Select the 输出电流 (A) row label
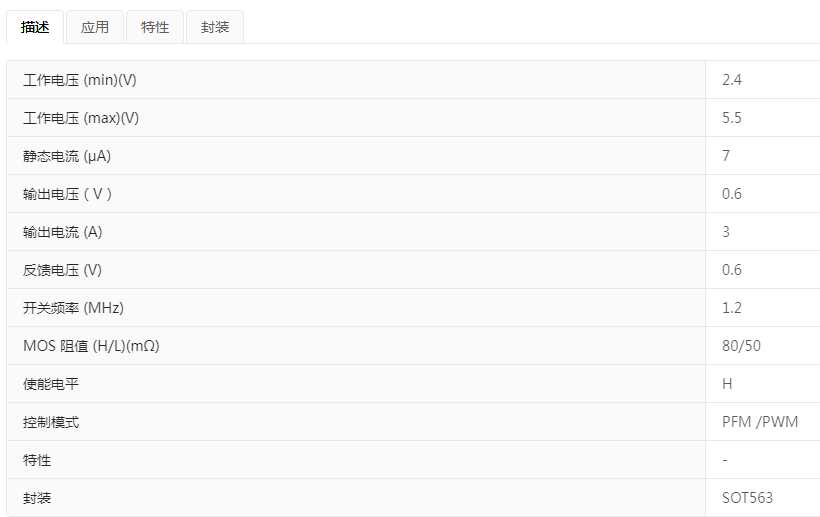The height and width of the screenshot is (517, 820). pos(63,232)
